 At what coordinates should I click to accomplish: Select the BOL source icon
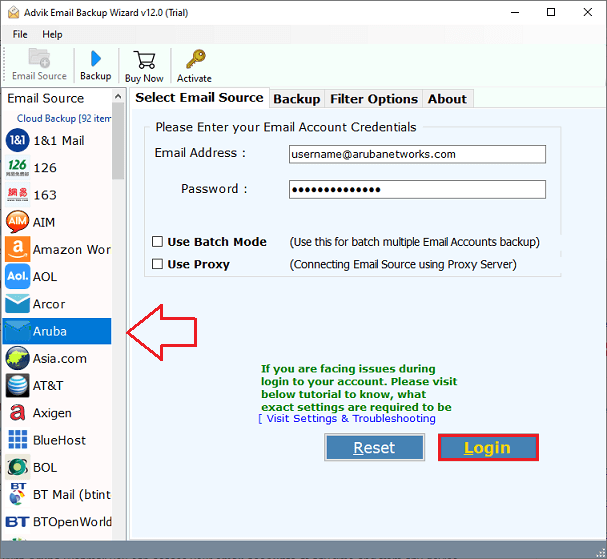click(17, 467)
